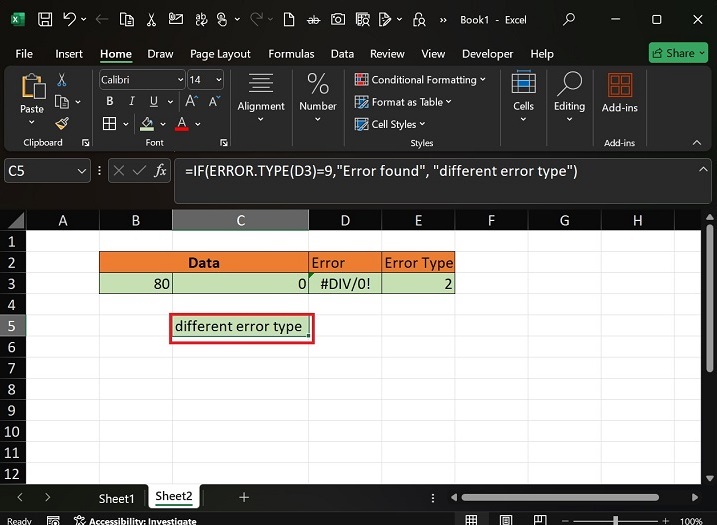
Task: Click the Insert Function fx icon
Action: tap(159, 171)
